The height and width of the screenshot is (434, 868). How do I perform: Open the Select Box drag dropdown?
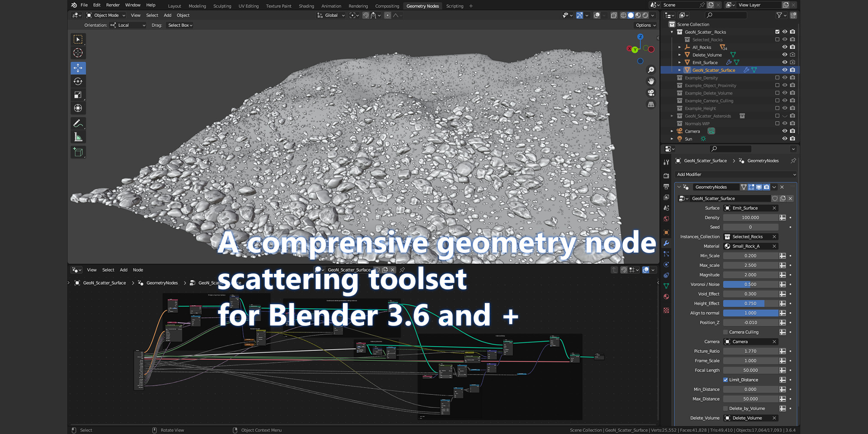(x=180, y=25)
